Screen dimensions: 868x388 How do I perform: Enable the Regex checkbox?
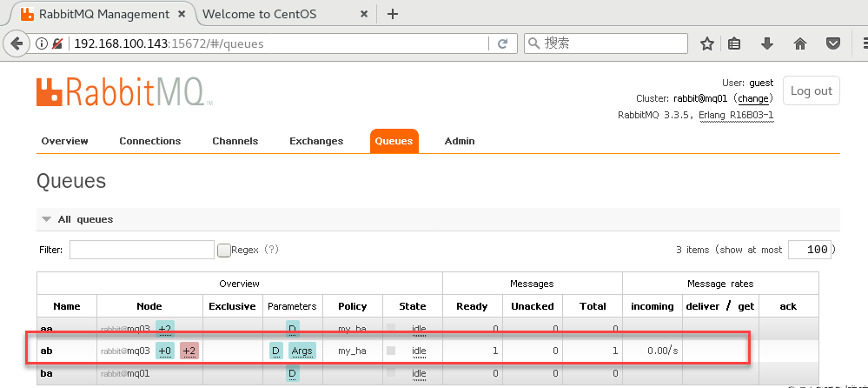click(x=223, y=250)
